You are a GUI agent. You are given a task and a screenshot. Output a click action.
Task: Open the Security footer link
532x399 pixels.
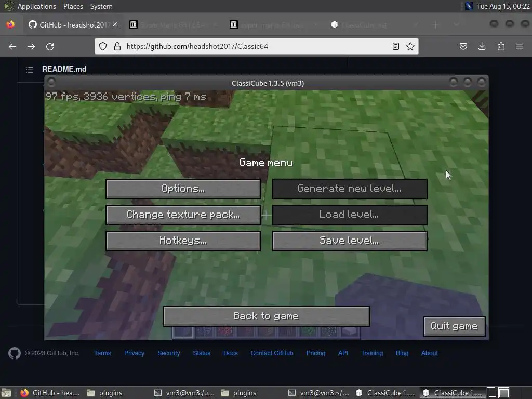coord(169,353)
